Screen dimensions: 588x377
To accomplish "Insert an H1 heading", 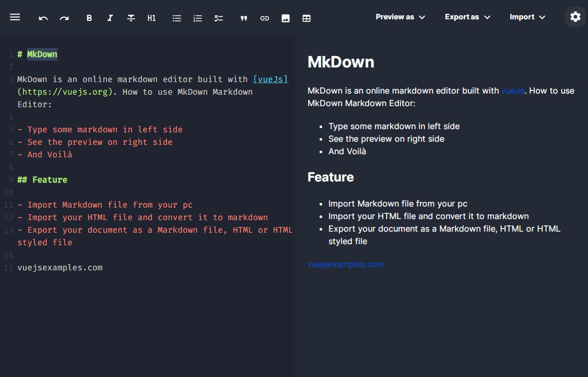I will [x=151, y=18].
